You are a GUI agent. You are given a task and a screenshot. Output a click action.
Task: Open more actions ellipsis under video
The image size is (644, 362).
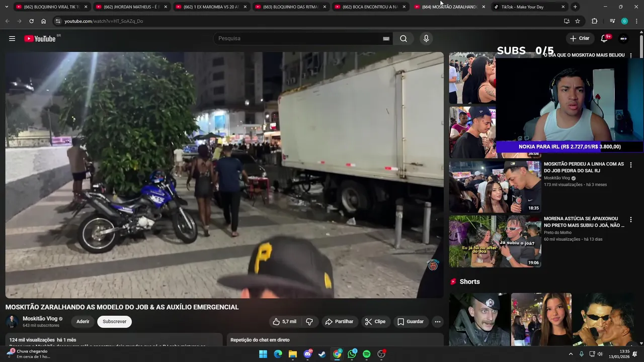[x=438, y=322]
